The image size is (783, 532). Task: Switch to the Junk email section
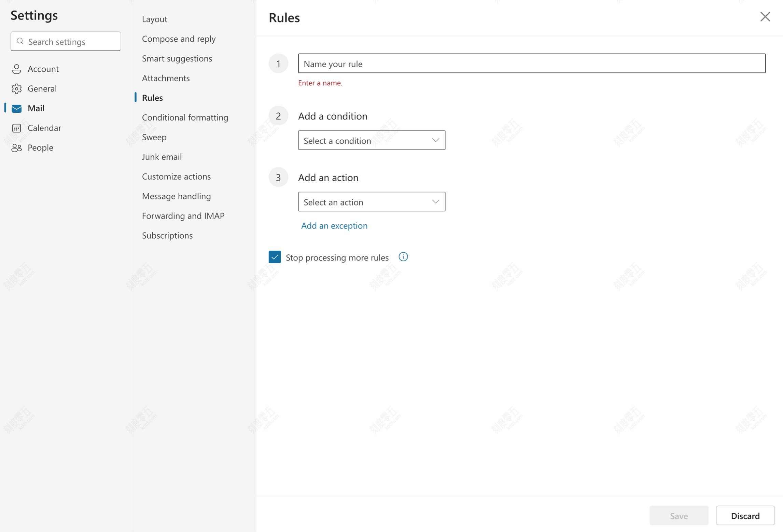coord(162,156)
